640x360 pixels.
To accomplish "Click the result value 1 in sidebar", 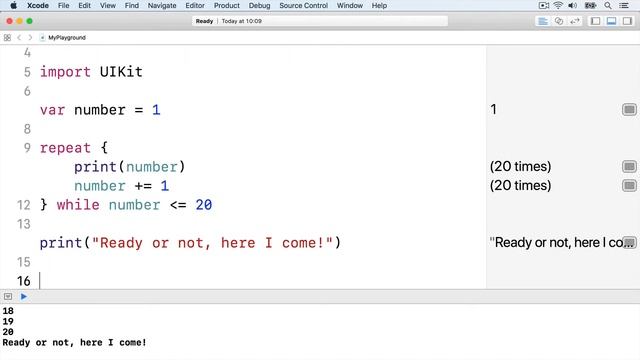I will pyautogui.click(x=493, y=109).
